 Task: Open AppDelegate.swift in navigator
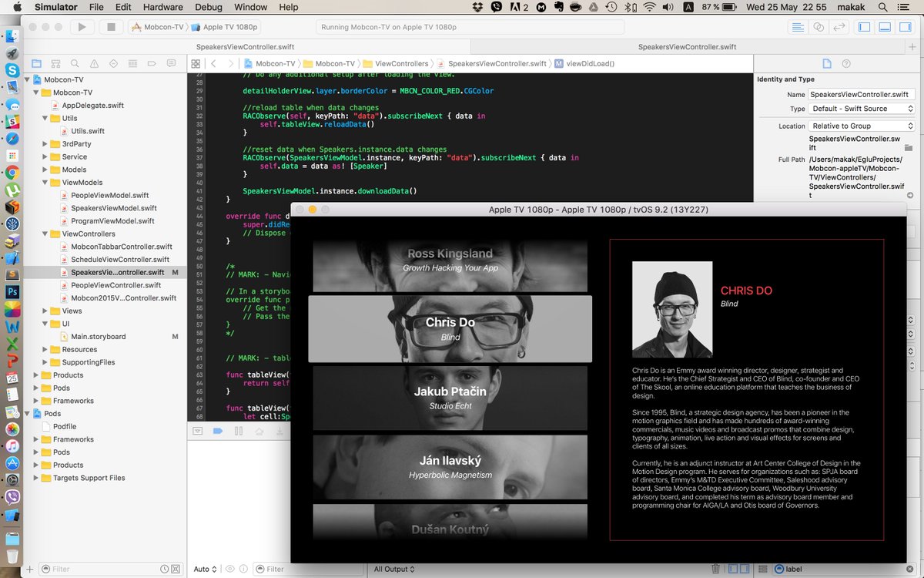point(93,105)
